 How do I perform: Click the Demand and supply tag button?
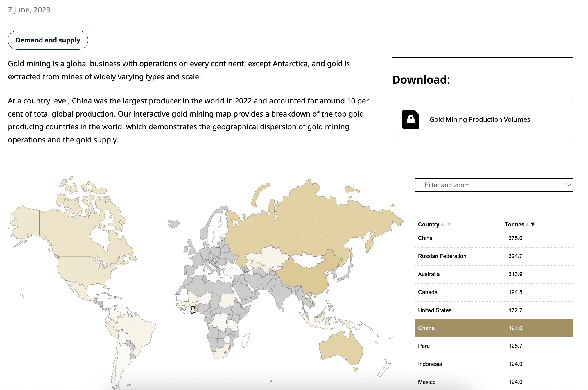coord(48,40)
